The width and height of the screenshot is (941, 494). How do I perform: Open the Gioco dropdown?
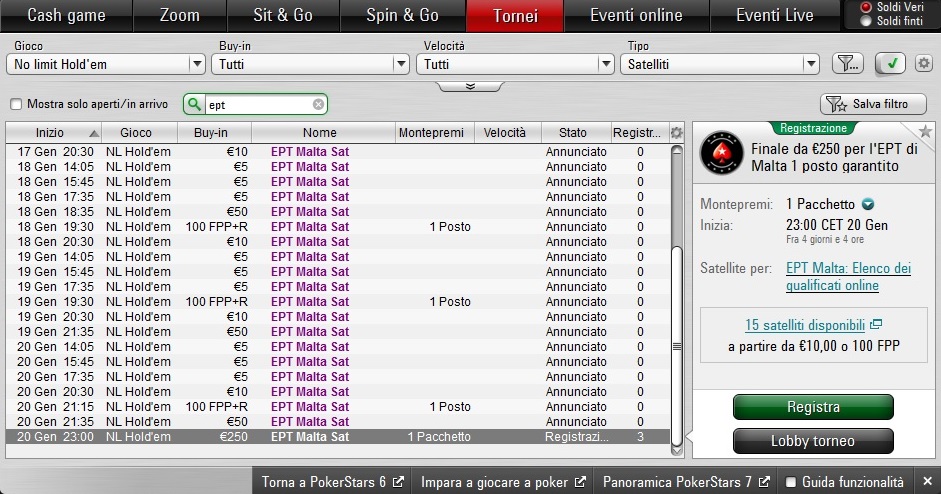tap(106, 64)
